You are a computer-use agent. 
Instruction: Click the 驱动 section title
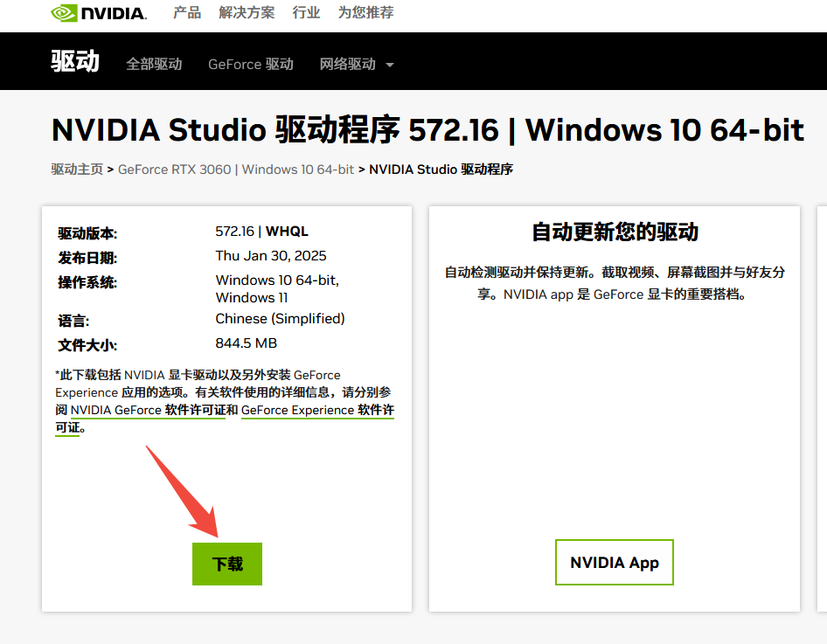75,61
